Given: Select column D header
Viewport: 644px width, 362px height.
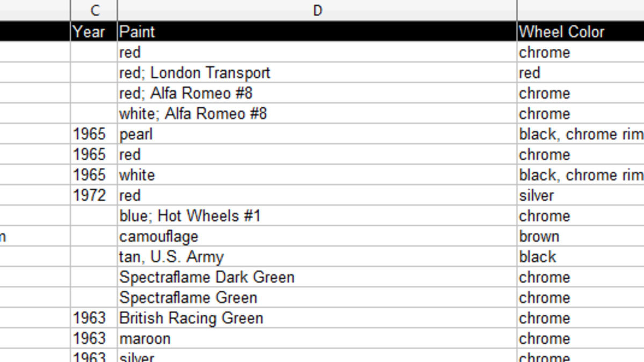Looking at the screenshot, I should [x=317, y=10].
